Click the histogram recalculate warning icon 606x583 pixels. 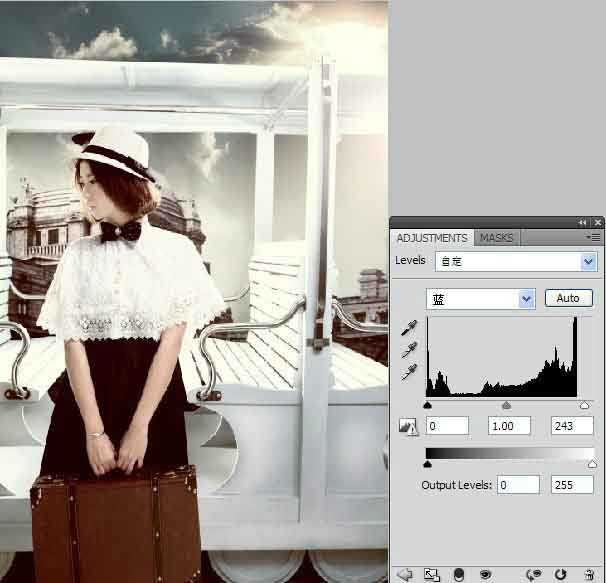408,426
